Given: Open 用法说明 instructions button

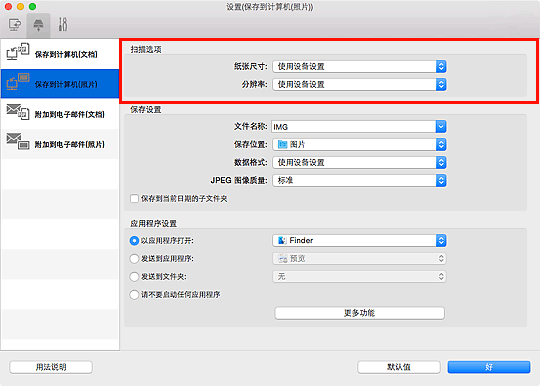Looking at the screenshot, I should (x=51, y=367).
